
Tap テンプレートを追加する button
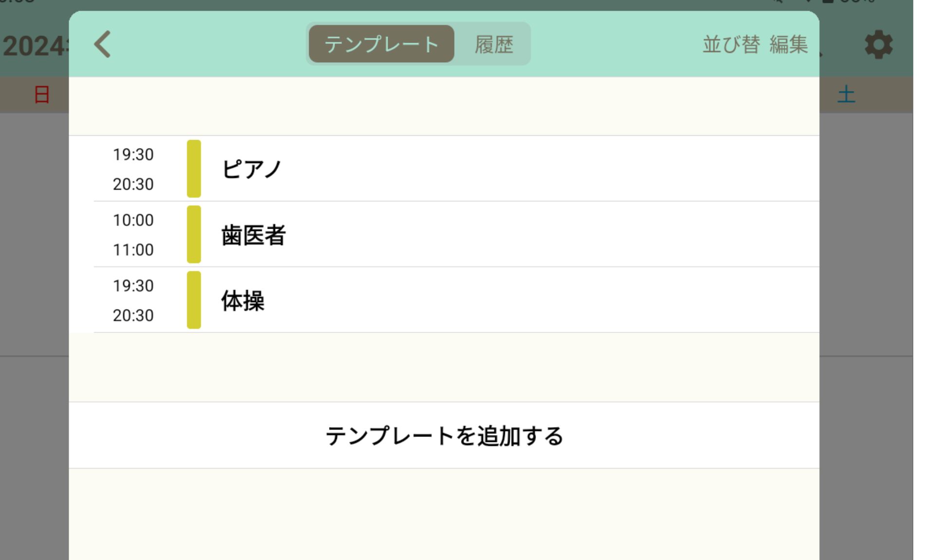tap(444, 435)
